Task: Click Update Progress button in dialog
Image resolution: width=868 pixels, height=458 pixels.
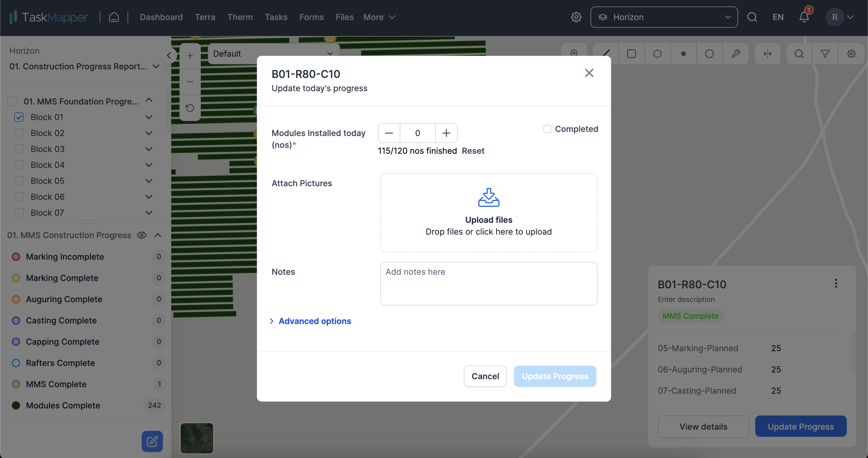Action: click(554, 375)
